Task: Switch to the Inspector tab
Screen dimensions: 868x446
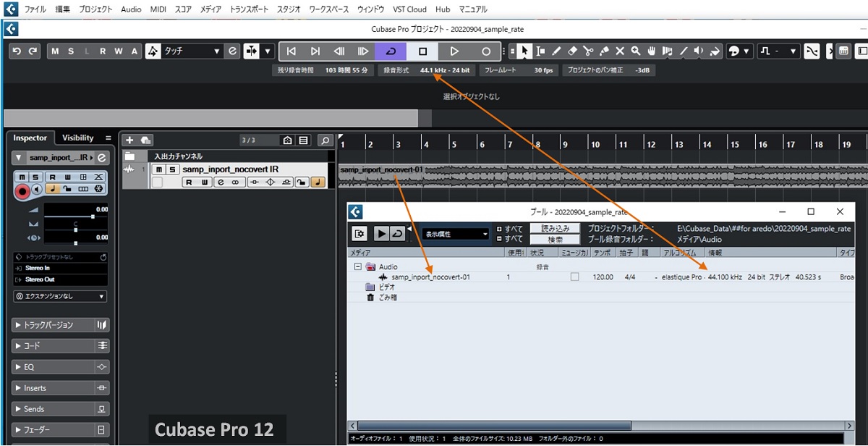Action: tap(30, 138)
